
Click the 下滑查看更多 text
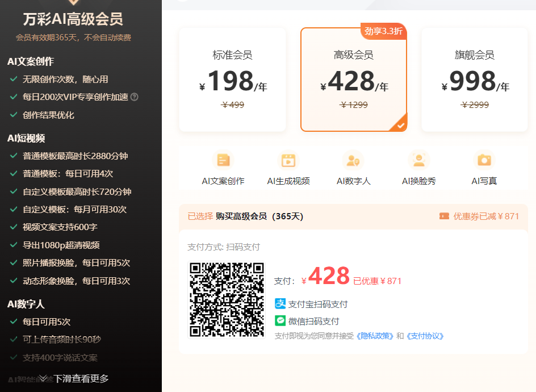coord(81,378)
